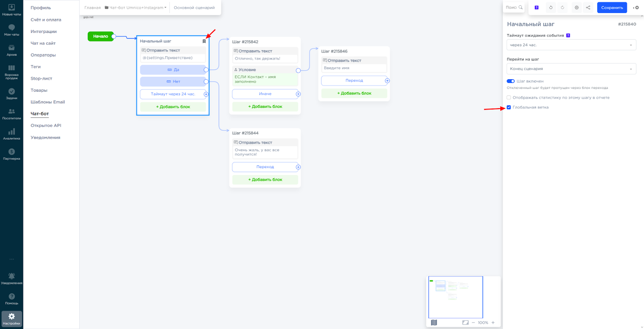Screen dimensions: 644x329
Task: Uncheck the Глобальная ветка checkbox
Action: click(509, 107)
